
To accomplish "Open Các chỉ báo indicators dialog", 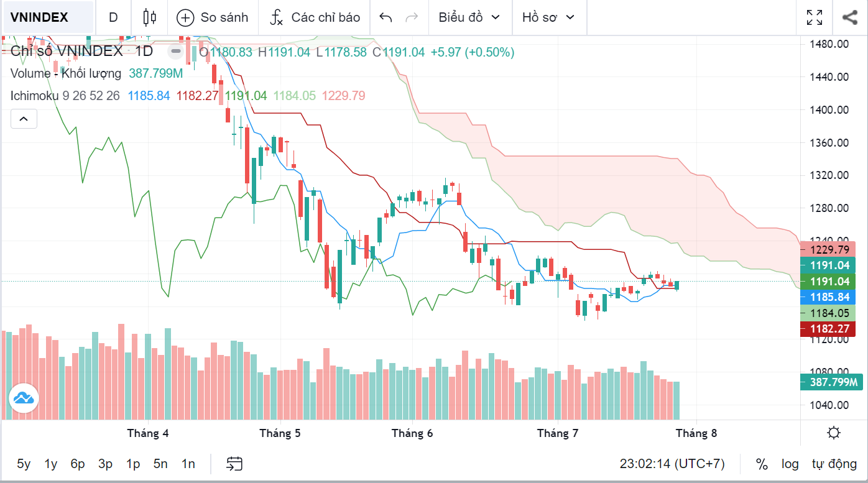I will [x=315, y=17].
